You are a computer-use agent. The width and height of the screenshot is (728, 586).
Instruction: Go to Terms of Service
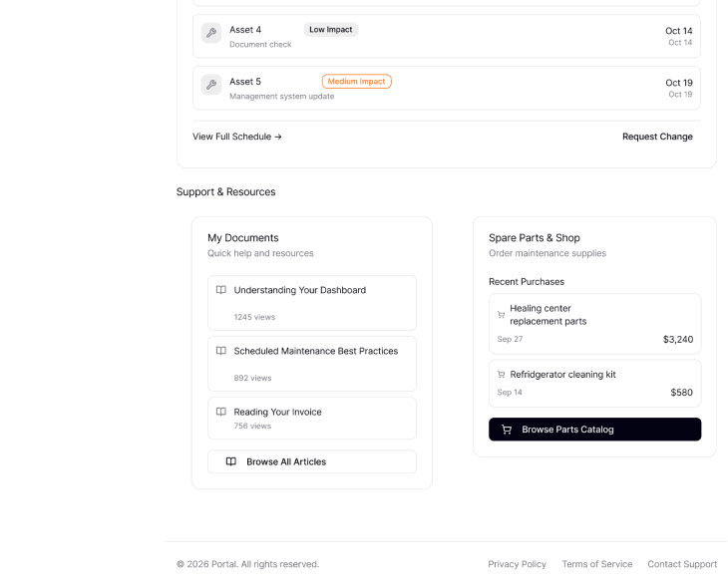pos(596,564)
